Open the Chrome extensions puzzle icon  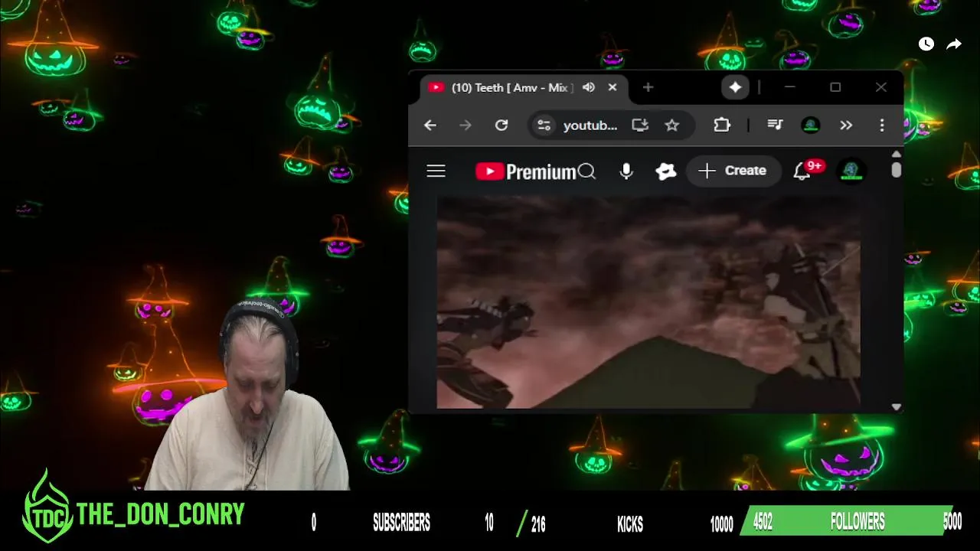tap(722, 126)
